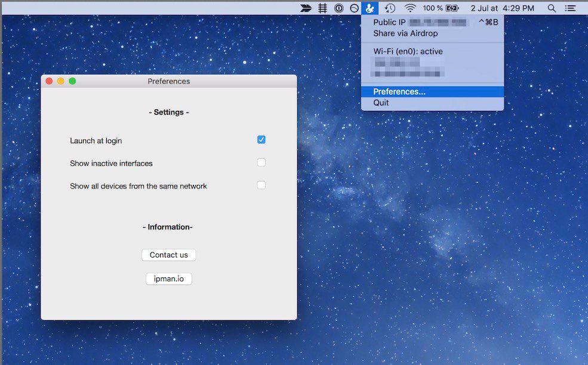The width and height of the screenshot is (588, 365).
Task: Minimize the Preferences window
Action: tap(61, 81)
